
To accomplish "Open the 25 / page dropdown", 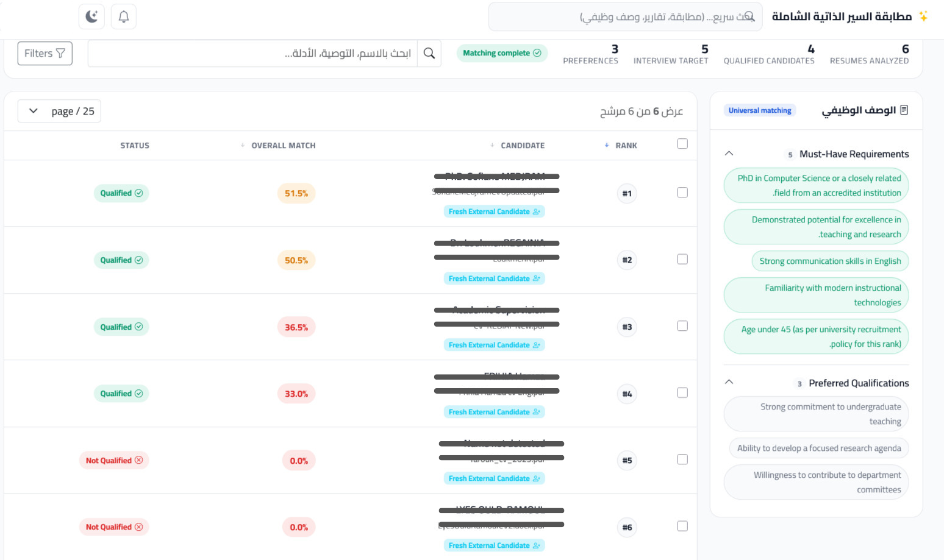I will 59,111.
